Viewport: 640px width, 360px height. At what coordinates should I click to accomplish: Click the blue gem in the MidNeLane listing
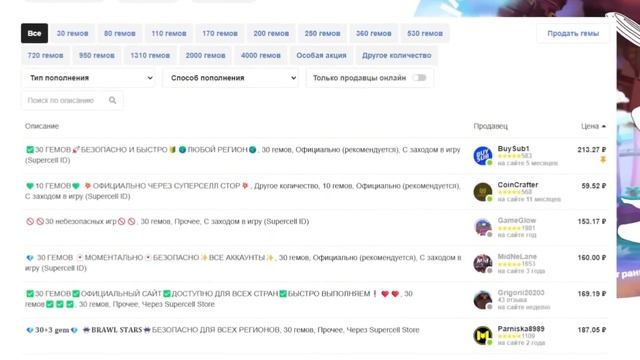(30, 258)
